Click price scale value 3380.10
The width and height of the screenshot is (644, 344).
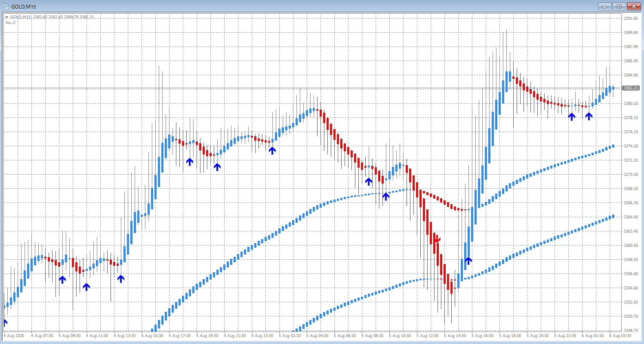(x=630, y=104)
